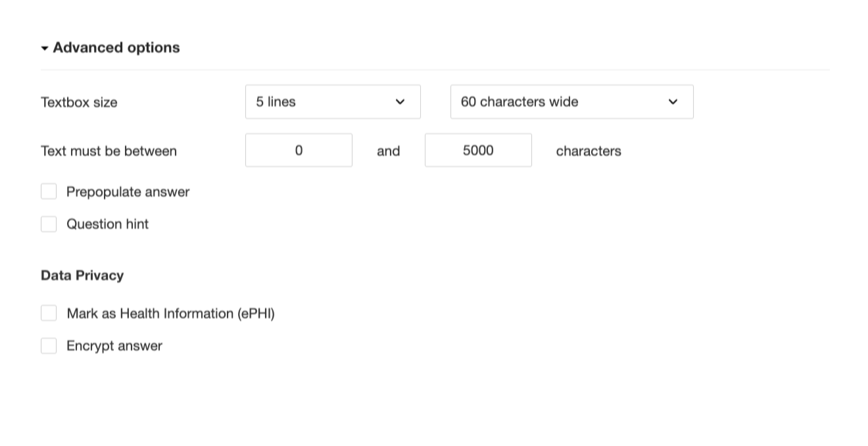Click the Advanced options section heading
This screenshot has width=868, height=446.
tap(116, 47)
